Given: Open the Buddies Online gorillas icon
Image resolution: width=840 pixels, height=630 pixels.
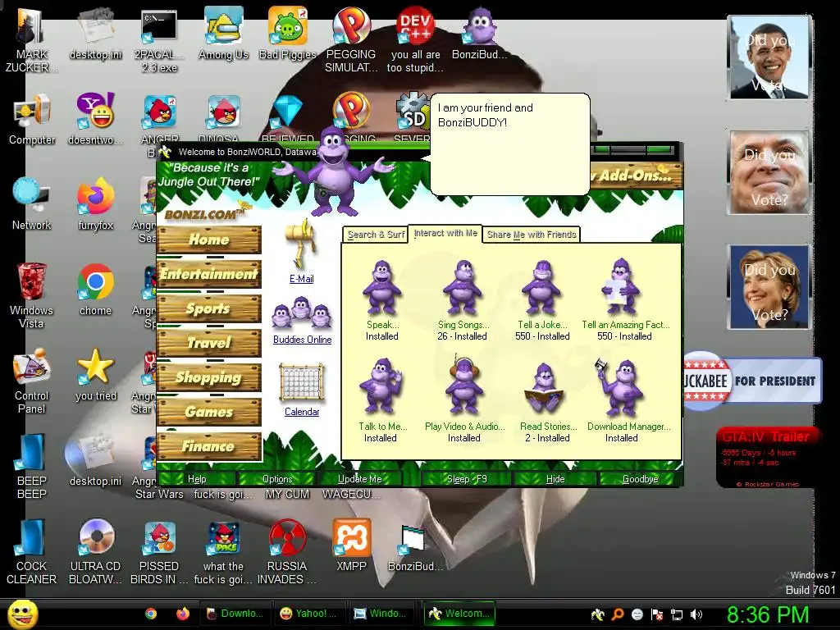Looking at the screenshot, I should pos(302,314).
